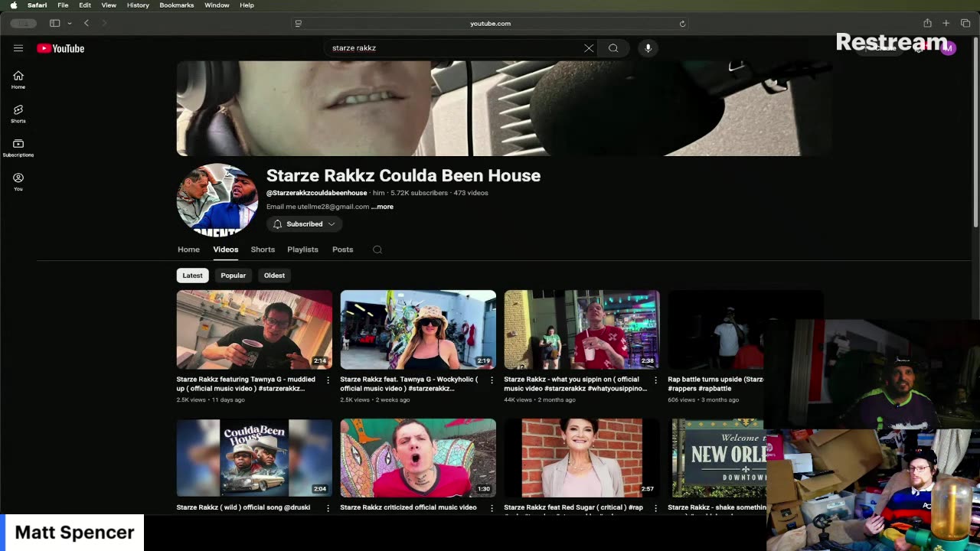
Task: Start voice search with microphone
Action: click(648, 48)
